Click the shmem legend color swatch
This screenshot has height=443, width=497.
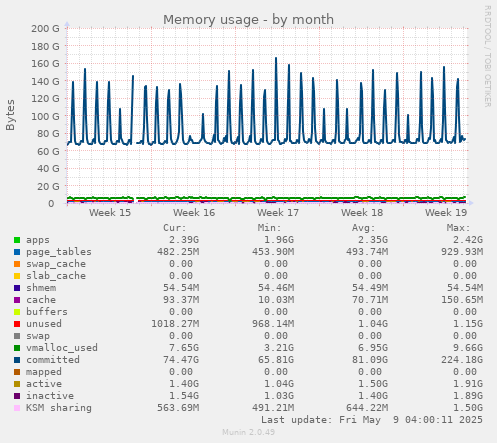point(17,288)
